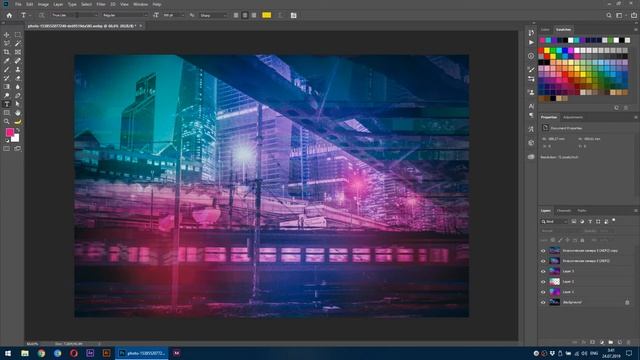The width and height of the screenshot is (640, 360).
Task: Select the Spot Healing Brush tool
Action: [x=18, y=61]
